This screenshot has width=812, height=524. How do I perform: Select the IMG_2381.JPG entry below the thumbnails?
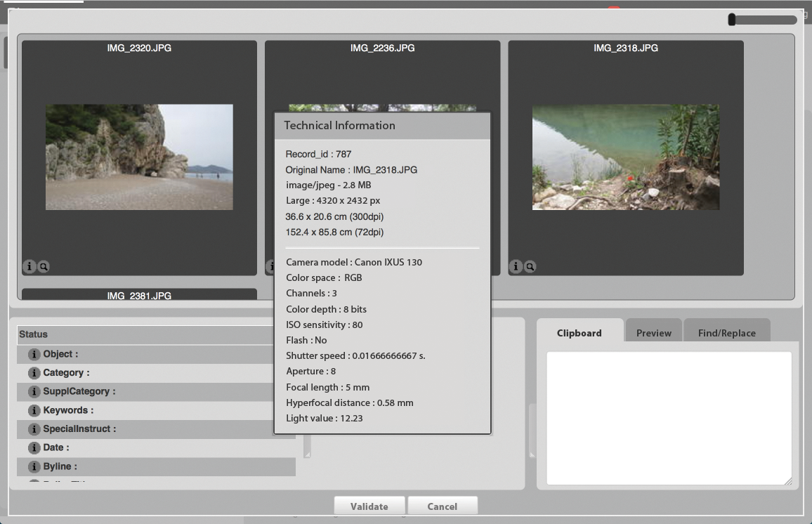click(x=139, y=296)
